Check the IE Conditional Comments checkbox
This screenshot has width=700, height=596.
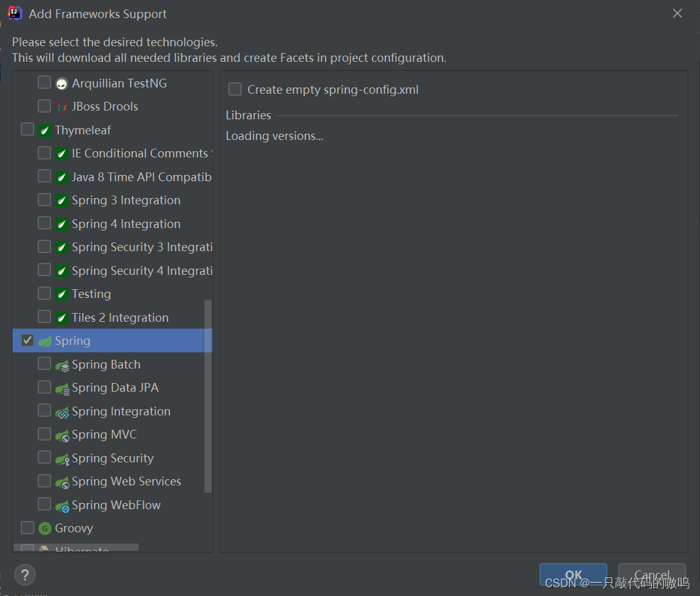point(44,152)
